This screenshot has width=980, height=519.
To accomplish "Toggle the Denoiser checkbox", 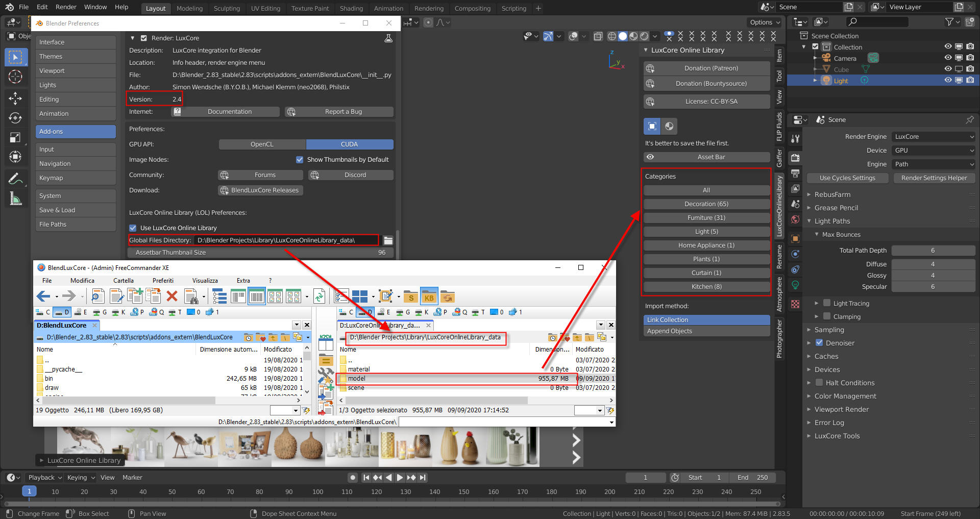I will [819, 343].
